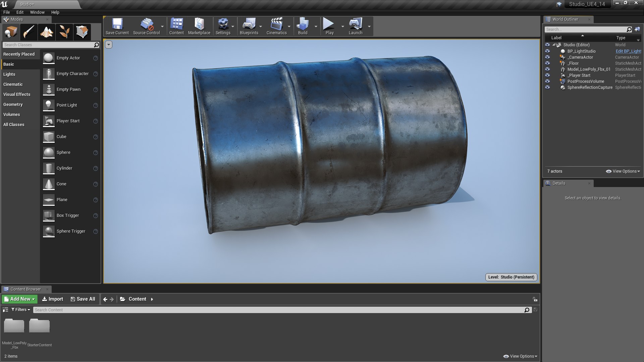Expand Play options dropdown arrow
Viewport: 644px width, 362px height.
342,26
